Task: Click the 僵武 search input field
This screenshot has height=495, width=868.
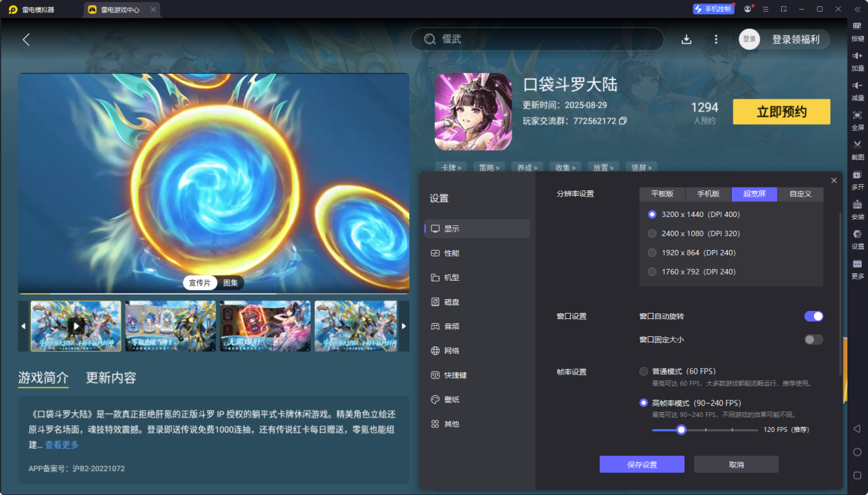Action: click(537, 39)
